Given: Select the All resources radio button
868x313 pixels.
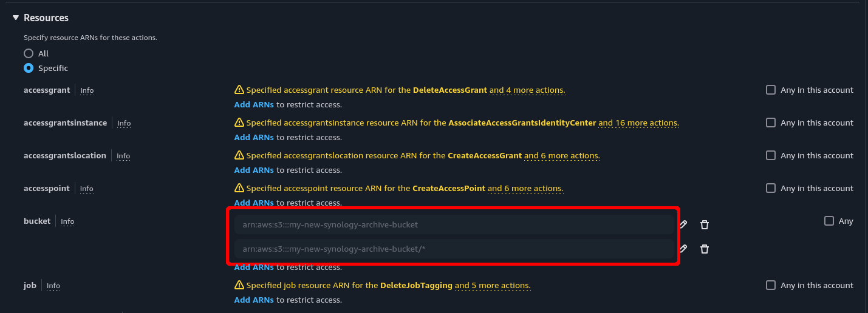Looking at the screenshot, I should click(29, 53).
